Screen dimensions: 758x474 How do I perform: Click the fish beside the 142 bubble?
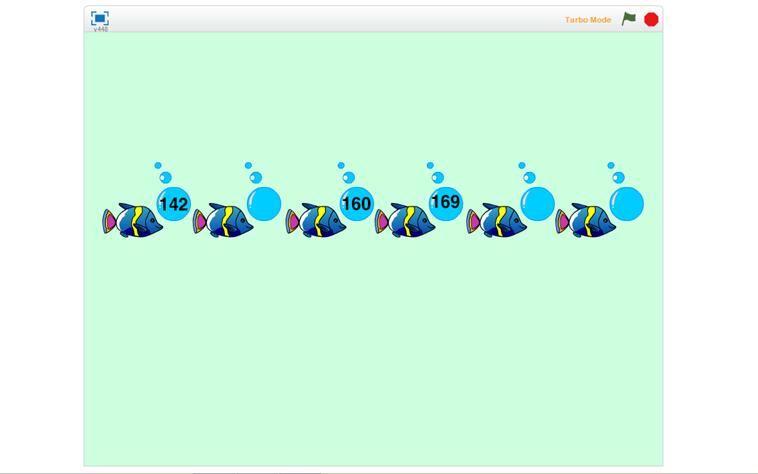click(132, 220)
